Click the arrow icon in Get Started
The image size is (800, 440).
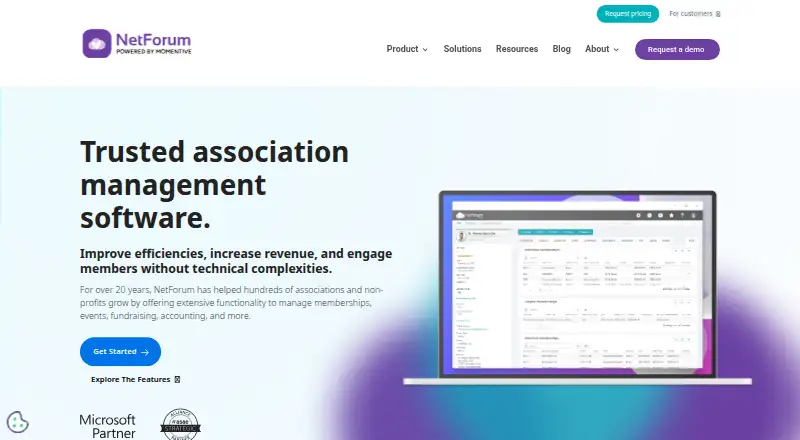145,352
